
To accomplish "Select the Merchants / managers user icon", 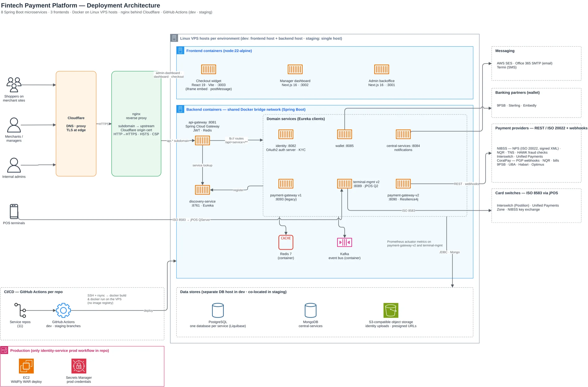I will [14, 125].
